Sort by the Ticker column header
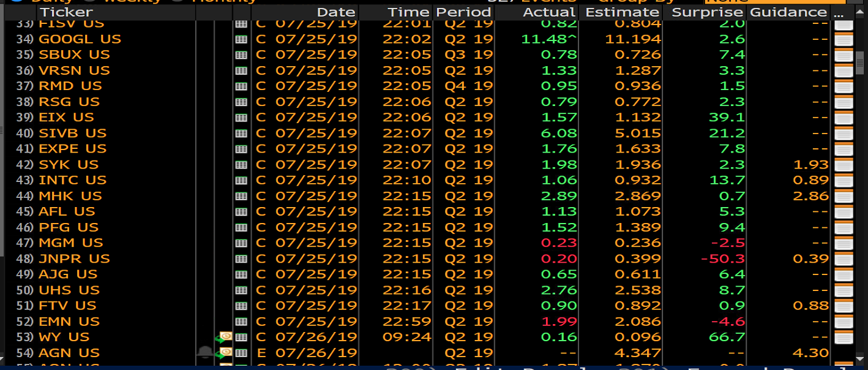Viewport: 868px width, 370px height. click(66, 12)
